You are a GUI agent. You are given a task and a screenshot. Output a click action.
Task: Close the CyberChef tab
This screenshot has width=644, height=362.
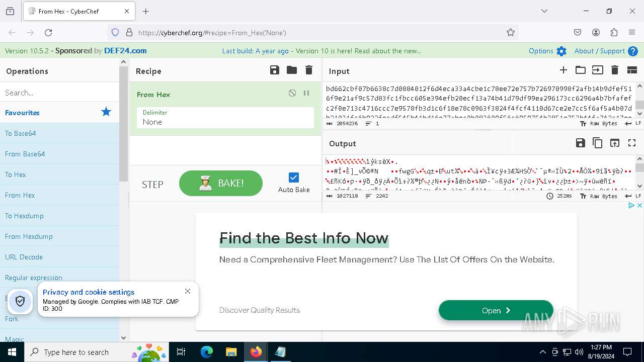[127, 11]
